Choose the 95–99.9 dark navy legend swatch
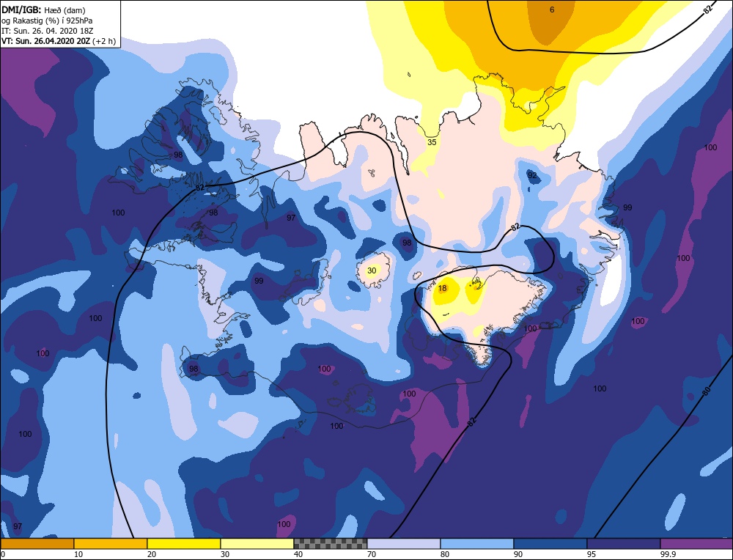The image size is (733, 560). click(624, 544)
